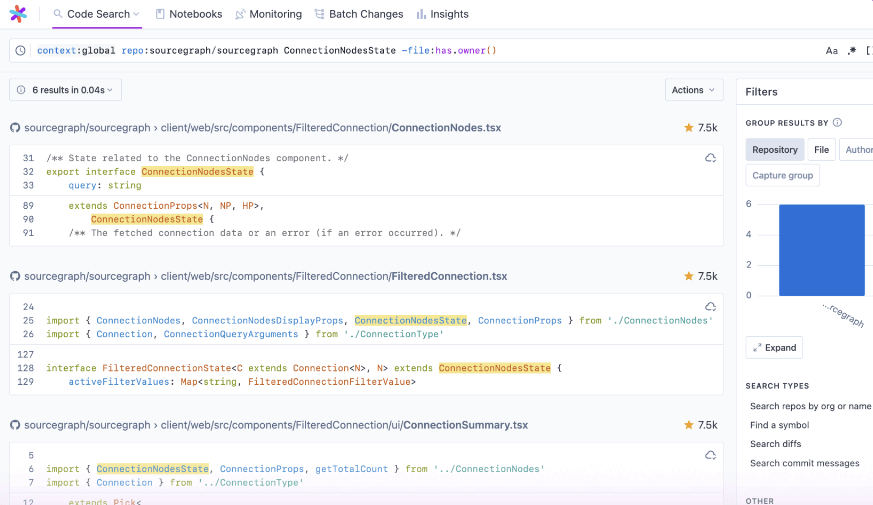Click getTotalCount in ConnectionSummary.tsx snippet

pos(351,469)
